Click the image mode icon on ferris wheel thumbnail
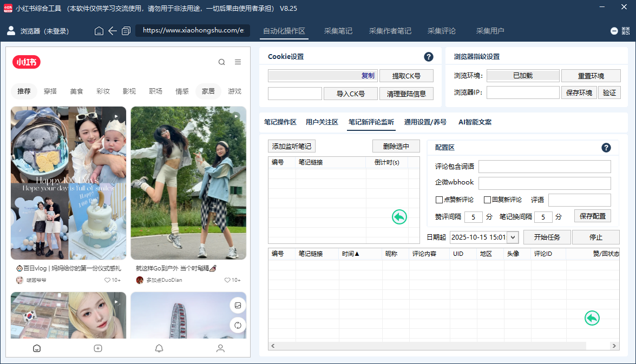The width and height of the screenshot is (636, 364). (238, 305)
